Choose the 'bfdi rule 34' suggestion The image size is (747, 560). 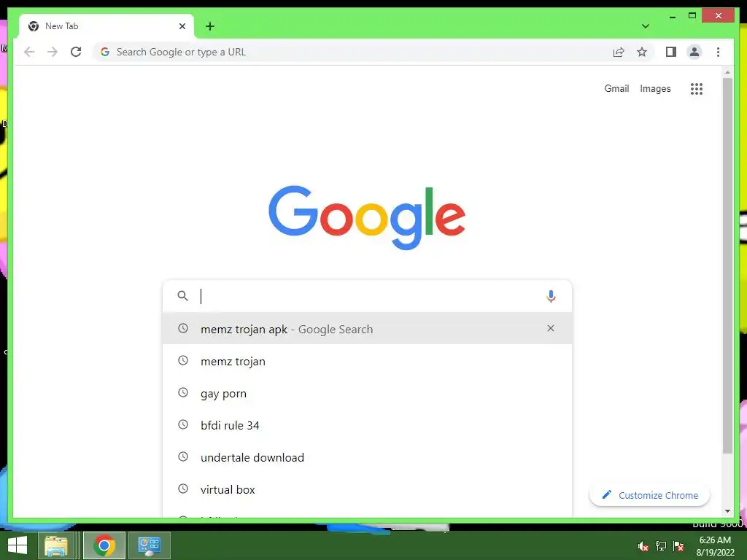click(367, 425)
